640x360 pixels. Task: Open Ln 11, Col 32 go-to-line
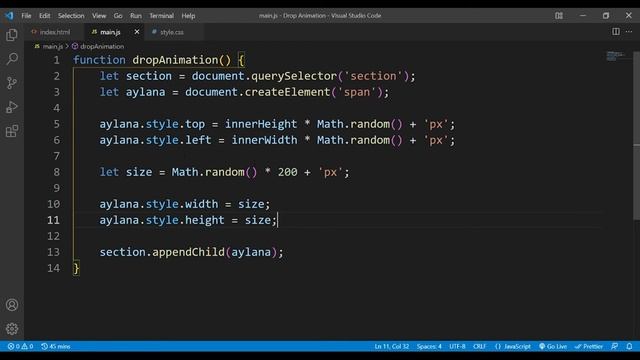click(391, 346)
